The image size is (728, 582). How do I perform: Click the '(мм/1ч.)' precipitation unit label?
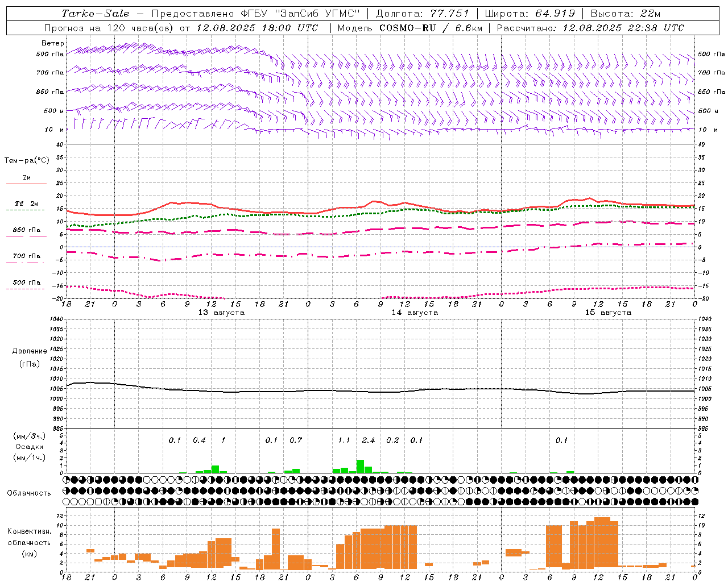click(x=30, y=458)
